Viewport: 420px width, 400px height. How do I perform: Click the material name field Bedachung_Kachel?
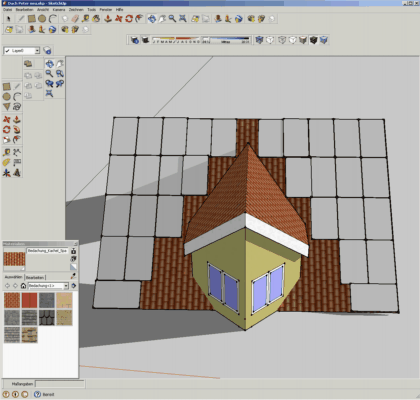pos(47,250)
